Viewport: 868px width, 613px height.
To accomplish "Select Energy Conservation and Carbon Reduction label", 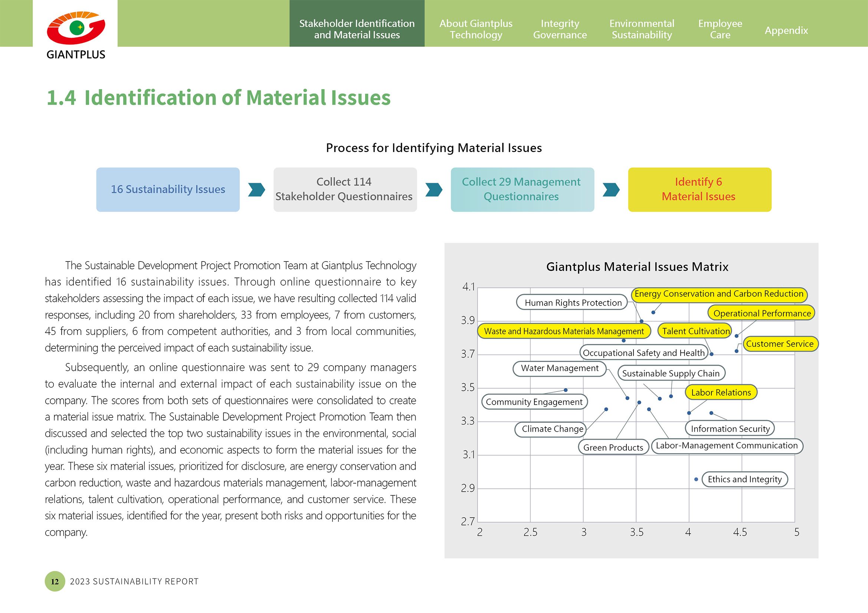I will click(x=719, y=294).
